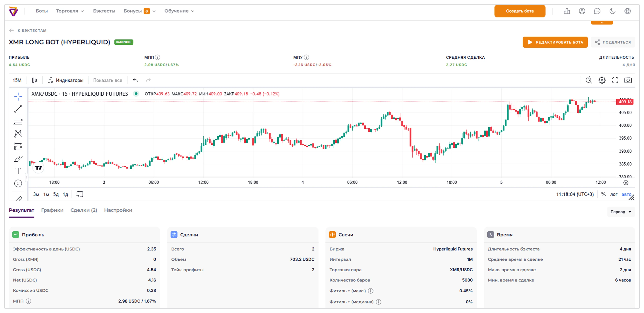The image size is (644, 313).
Task: Open info icon beside Фитиль (медиана)
Action: [379, 302]
